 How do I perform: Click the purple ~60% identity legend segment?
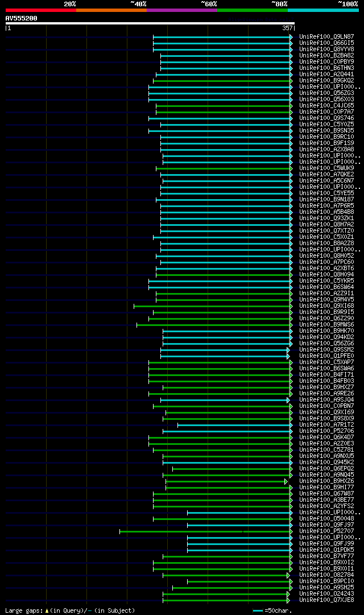tap(182, 10)
